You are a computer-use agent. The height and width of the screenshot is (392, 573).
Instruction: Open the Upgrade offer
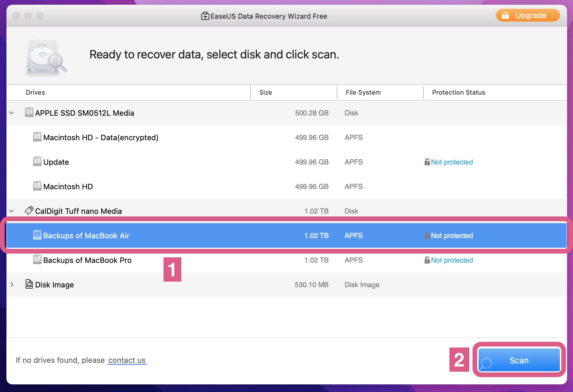(528, 15)
